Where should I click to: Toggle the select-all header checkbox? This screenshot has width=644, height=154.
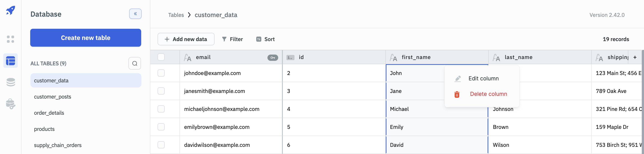(x=161, y=57)
